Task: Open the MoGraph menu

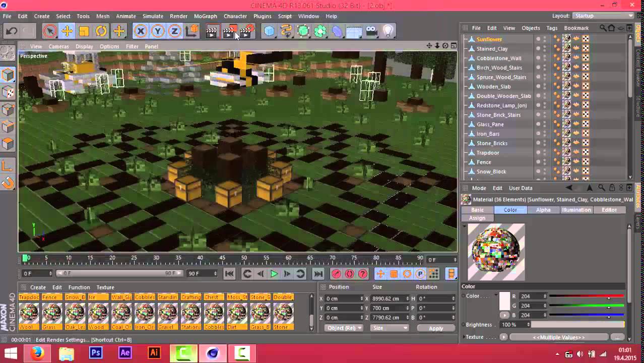Action: coord(205,16)
